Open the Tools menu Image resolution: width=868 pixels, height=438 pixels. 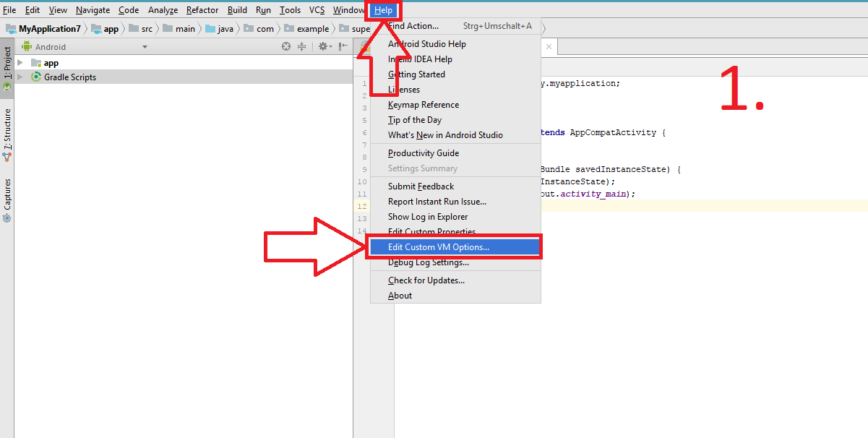click(290, 10)
